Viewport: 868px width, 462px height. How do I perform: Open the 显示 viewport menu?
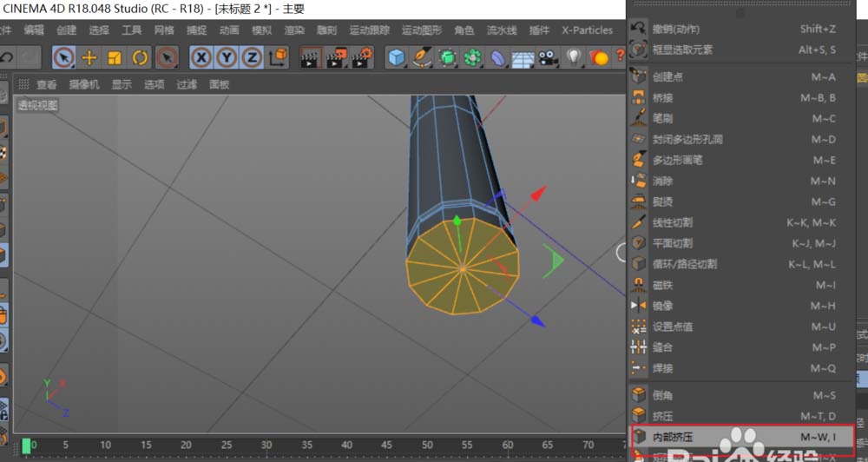point(122,84)
